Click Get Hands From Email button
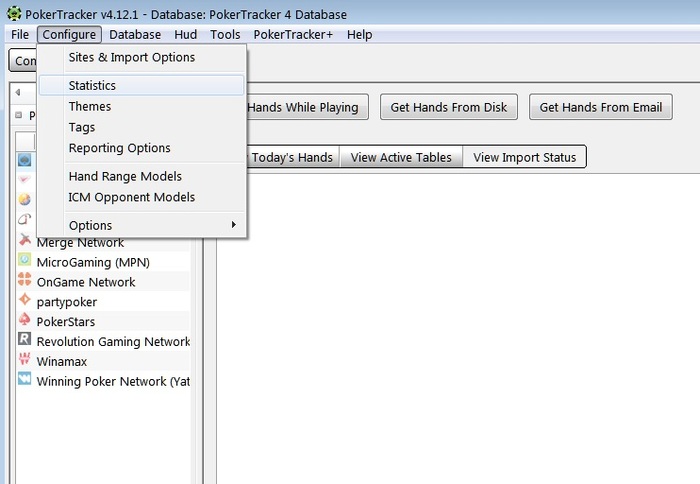This screenshot has height=484, width=700. click(x=600, y=107)
